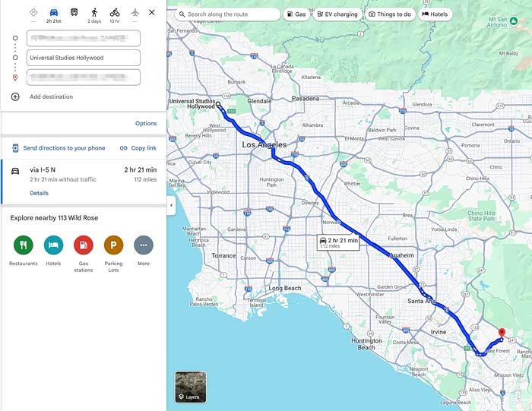Explore nearby Hotels icon
Image resolution: width=532 pixels, height=411 pixels.
pyautogui.click(x=54, y=245)
